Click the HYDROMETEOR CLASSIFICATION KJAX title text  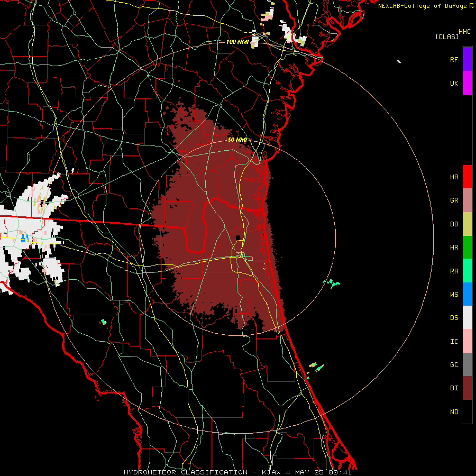tap(237, 472)
